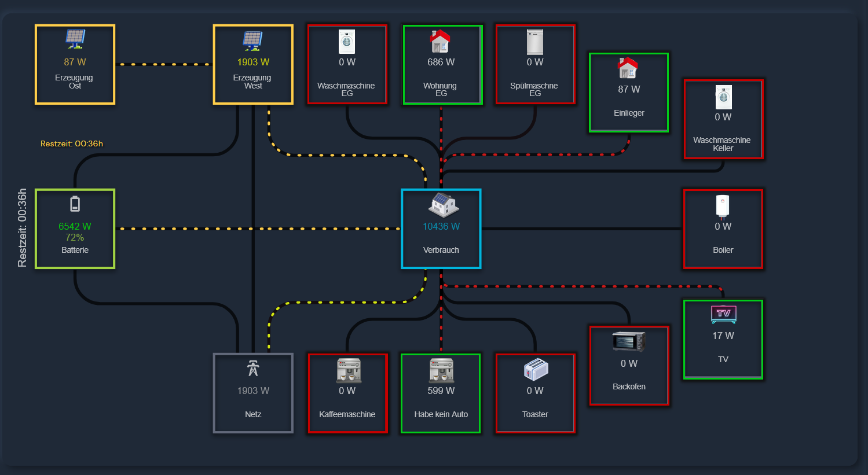
Task: Click the Wohnung EG label
Action: tap(440, 89)
